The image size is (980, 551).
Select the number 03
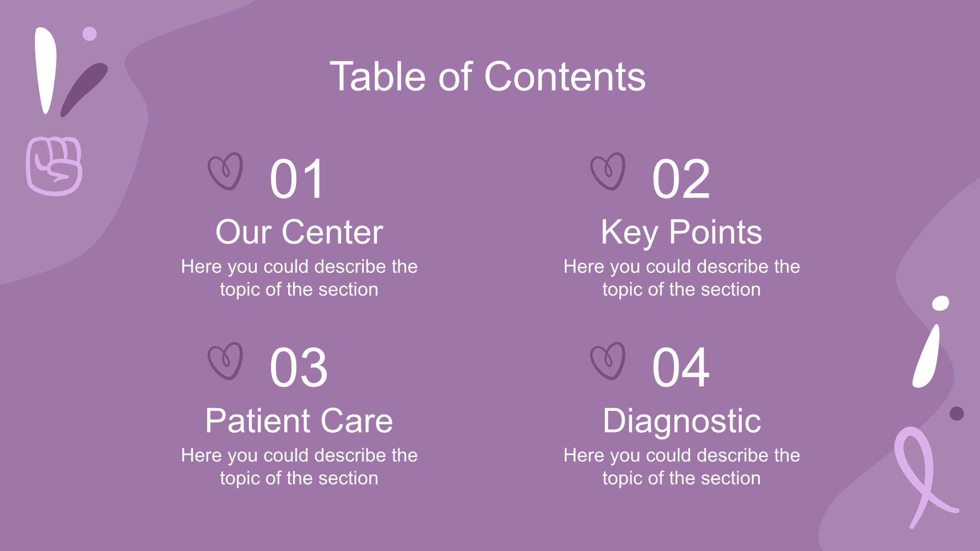(x=298, y=367)
